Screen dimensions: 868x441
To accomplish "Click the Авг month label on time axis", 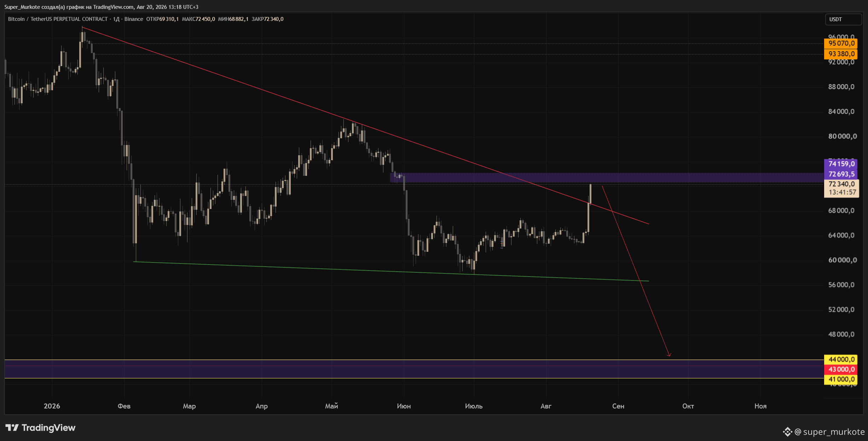I will point(546,406).
